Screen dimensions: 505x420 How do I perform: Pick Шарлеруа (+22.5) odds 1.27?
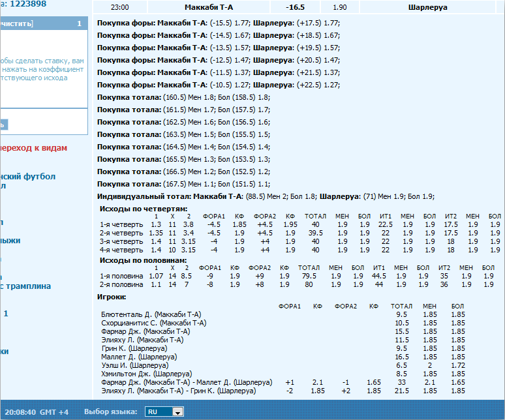pos(331,85)
